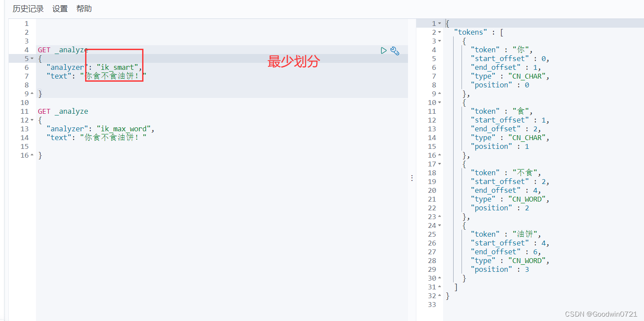Open the wrench request options menu
Image resolution: width=644 pixels, height=321 pixels.
395,51
